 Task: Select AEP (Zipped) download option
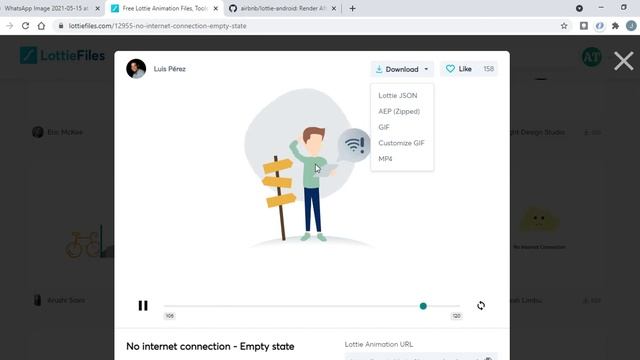pos(399,111)
